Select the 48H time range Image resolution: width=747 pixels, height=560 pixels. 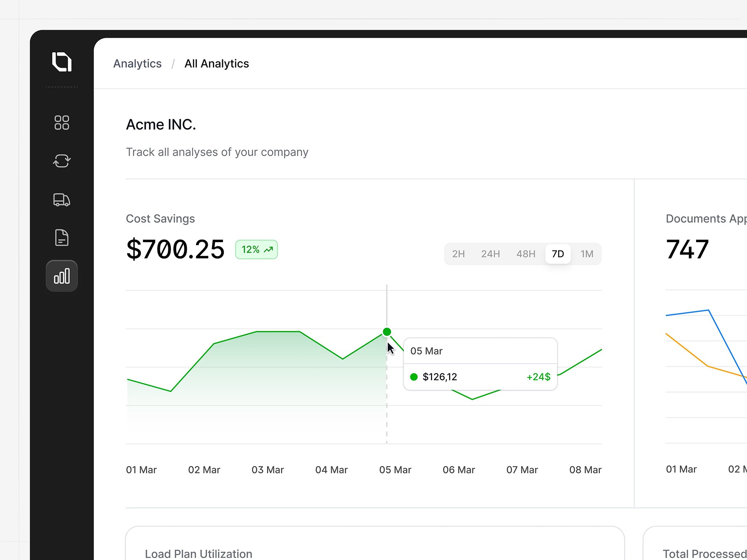[x=526, y=254]
